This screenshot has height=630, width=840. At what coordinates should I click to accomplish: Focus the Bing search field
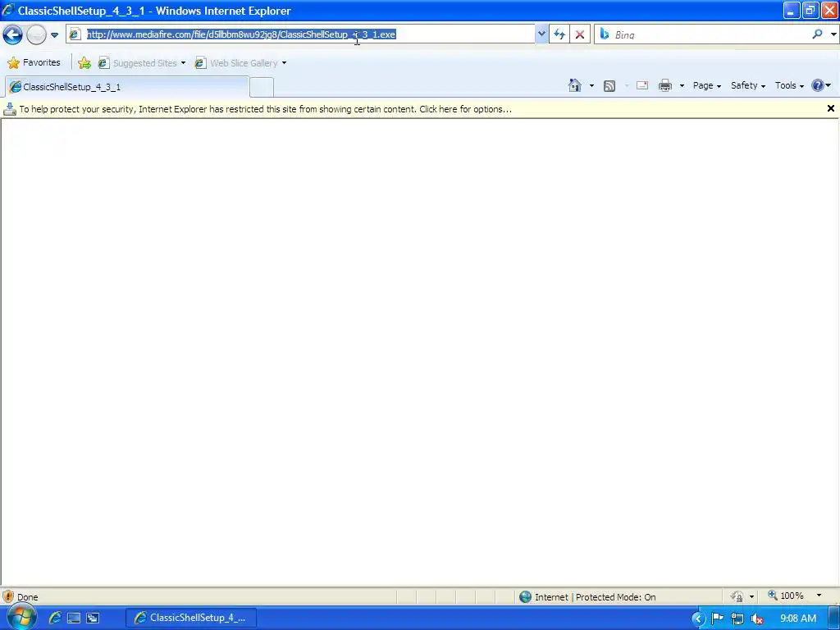click(x=710, y=34)
